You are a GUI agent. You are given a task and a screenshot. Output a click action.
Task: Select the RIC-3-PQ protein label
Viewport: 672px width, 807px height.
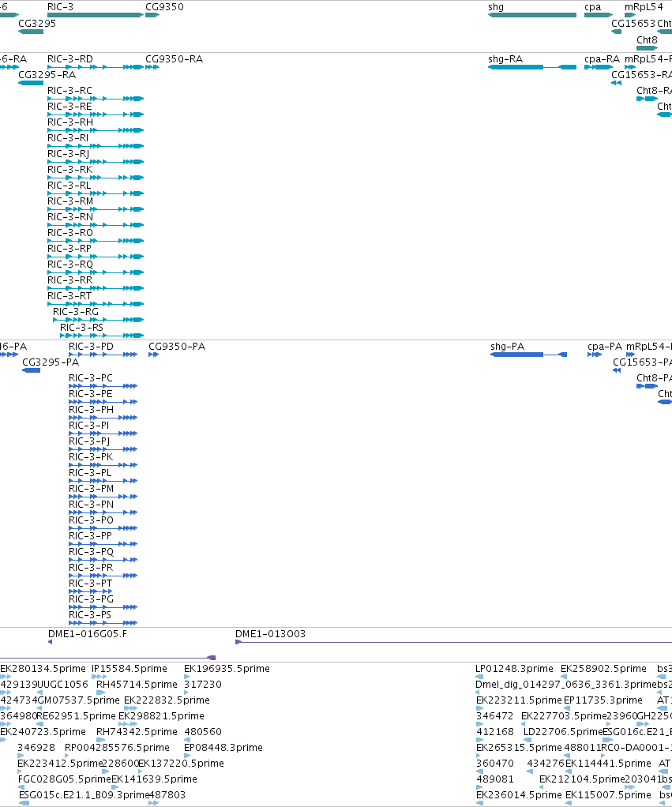point(91,552)
